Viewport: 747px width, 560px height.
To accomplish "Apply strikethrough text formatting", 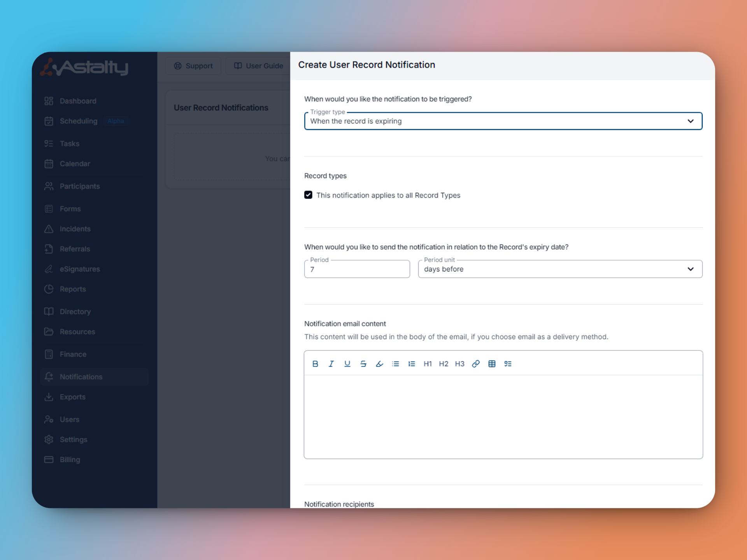I will click(363, 364).
